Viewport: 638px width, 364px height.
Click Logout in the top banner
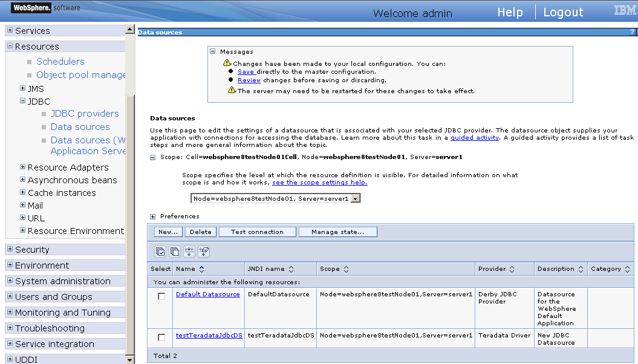pyautogui.click(x=563, y=11)
